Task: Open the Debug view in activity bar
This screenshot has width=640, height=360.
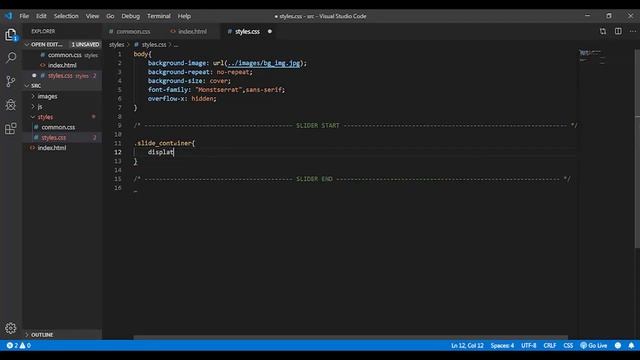Action: (x=11, y=104)
